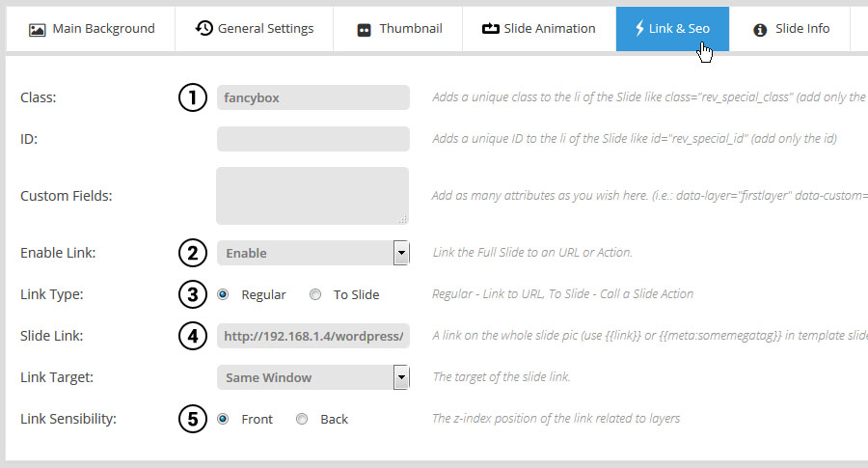The width and height of the screenshot is (868, 468).
Task: Choose Back for Link Sensibility
Action: (302, 419)
